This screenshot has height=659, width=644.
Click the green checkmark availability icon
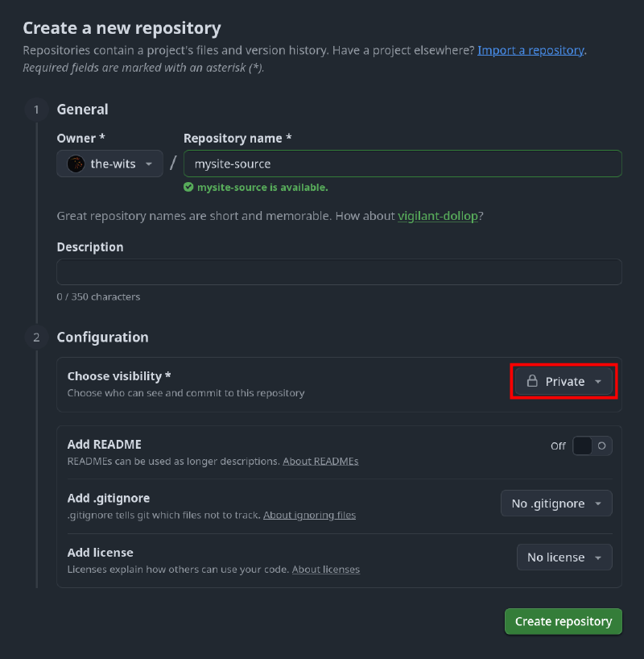pyautogui.click(x=188, y=187)
